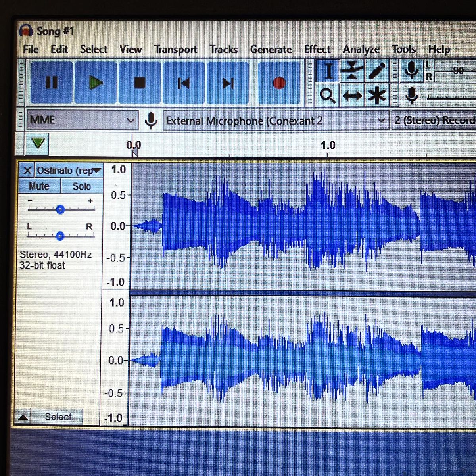
Task: Click the track gain slider knob
Action: (x=60, y=209)
